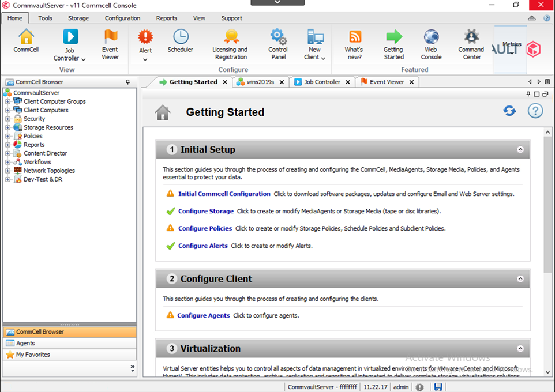Expand the Workflows tree node
This screenshot has height=392, width=555.
pos(7,162)
